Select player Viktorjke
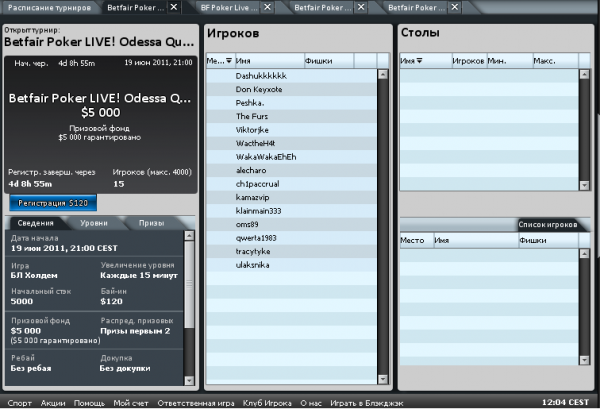Screen dimensions: 600x409 click(x=291, y=130)
